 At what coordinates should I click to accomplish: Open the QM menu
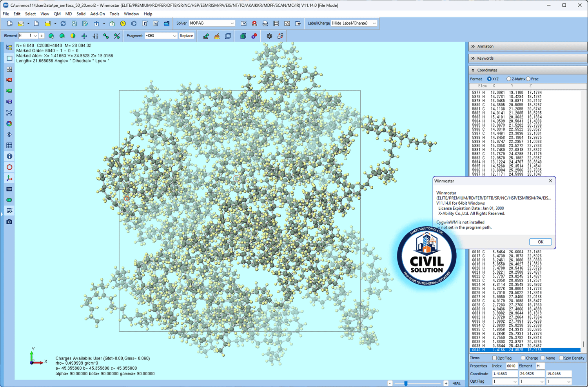pos(57,14)
